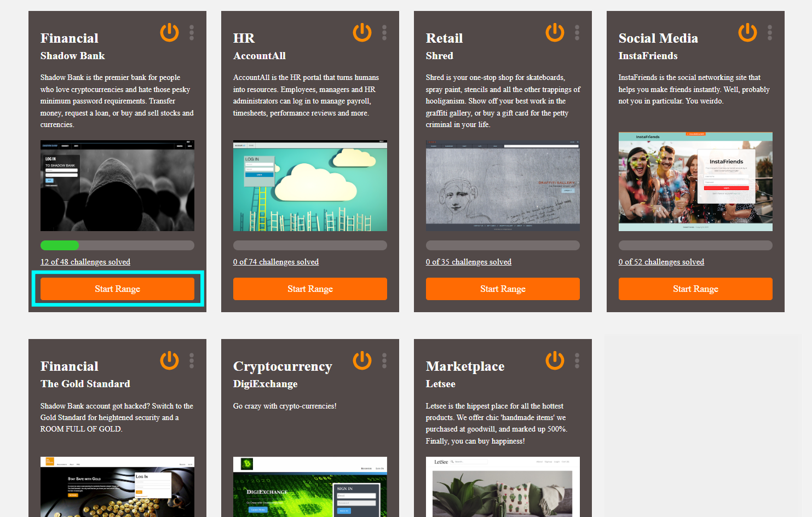Click the 'DigiExchange' card title
This screenshot has width=812, height=517.
click(x=266, y=384)
